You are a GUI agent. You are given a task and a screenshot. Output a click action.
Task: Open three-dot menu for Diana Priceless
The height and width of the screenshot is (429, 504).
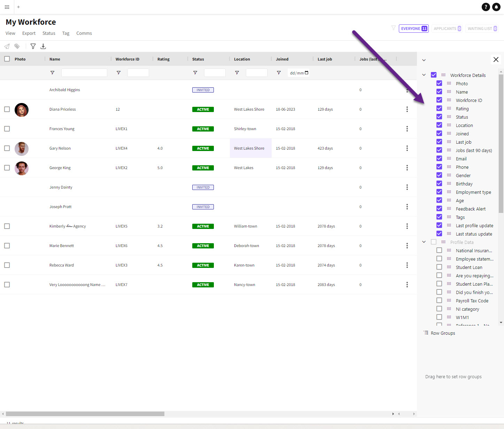407,109
